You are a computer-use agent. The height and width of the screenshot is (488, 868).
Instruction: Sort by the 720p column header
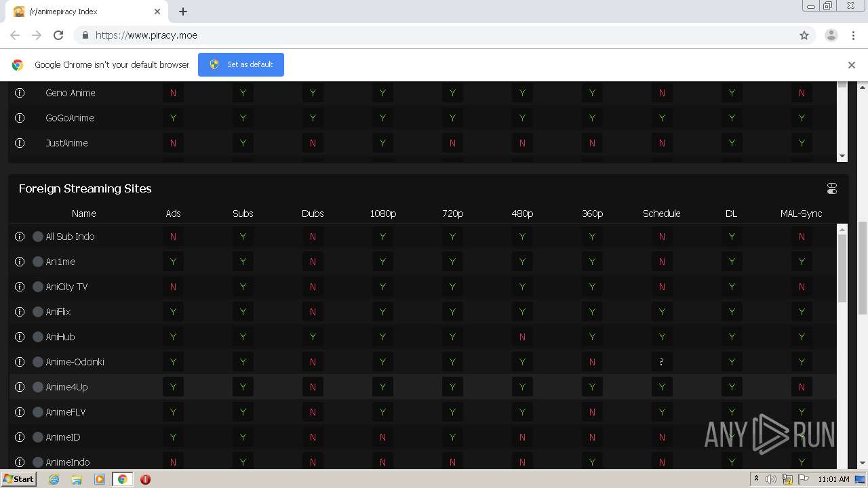[452, 213]
